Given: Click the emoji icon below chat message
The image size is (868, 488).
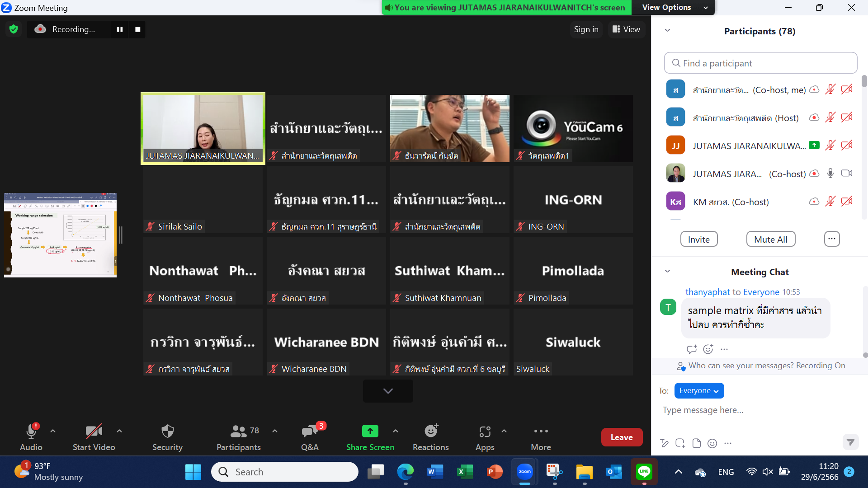Looking at the screenshot, I should point(708,349).
